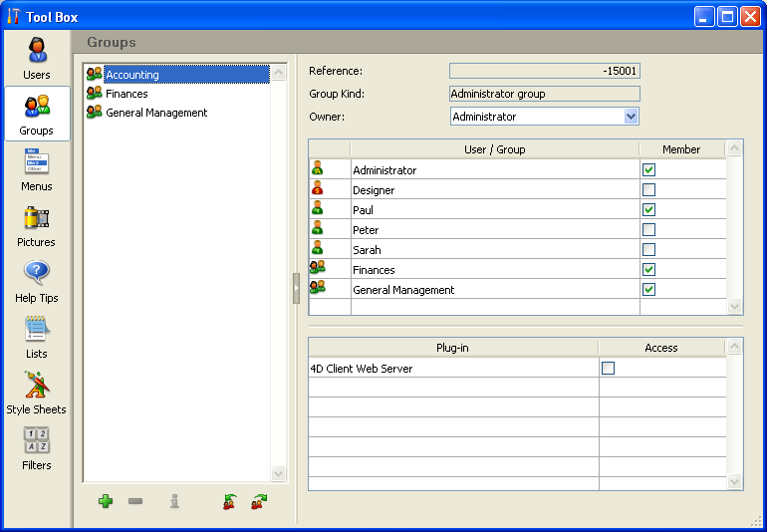
Task: Go to the Lists page
Action: [x=37, y=336]
